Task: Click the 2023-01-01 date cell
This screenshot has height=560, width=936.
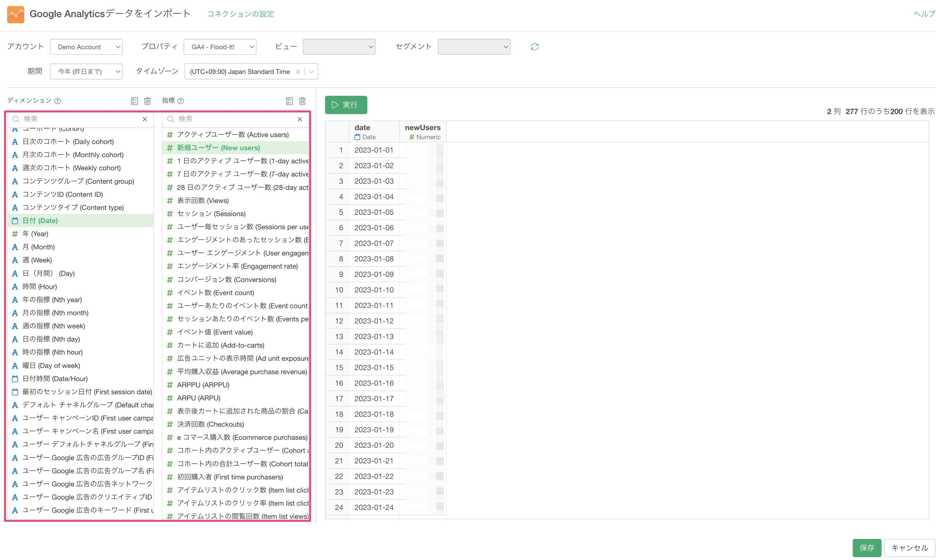Action: pos(374,150)
